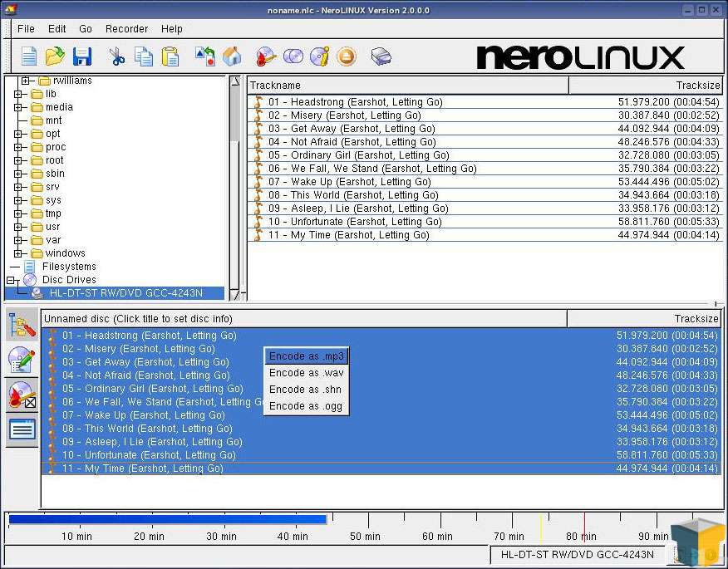
Task: Click note icon of 01 - Headstrong upper track
Action: pos(258,102)
